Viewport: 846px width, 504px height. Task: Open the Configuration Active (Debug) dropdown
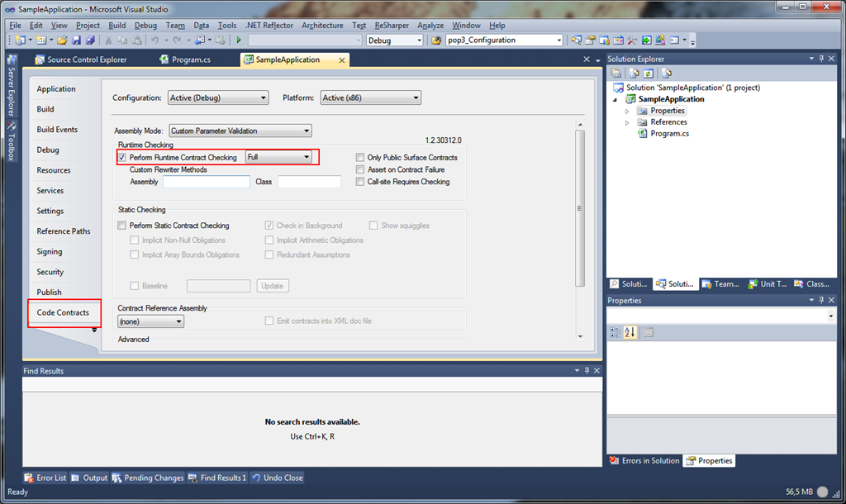coord(218,97)
